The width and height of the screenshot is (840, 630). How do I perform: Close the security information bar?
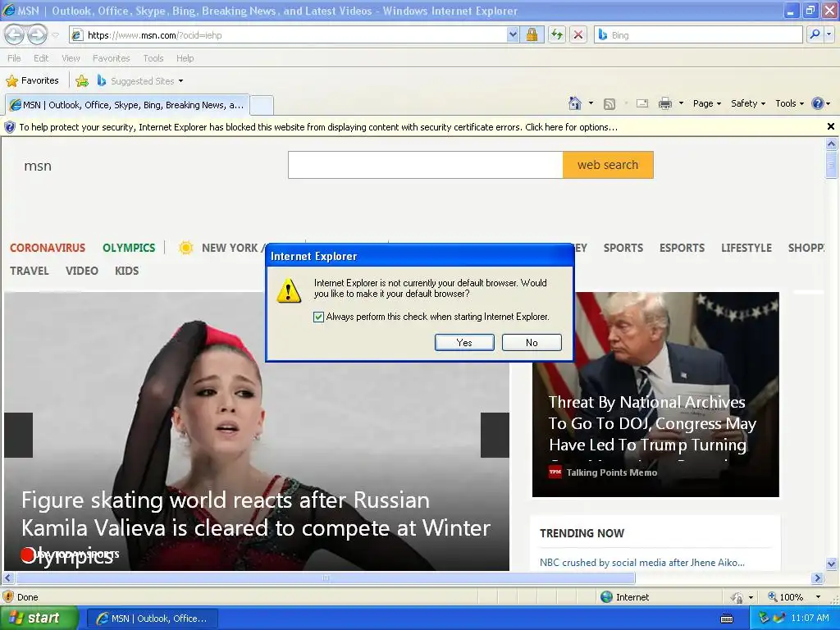click(830, 126)
